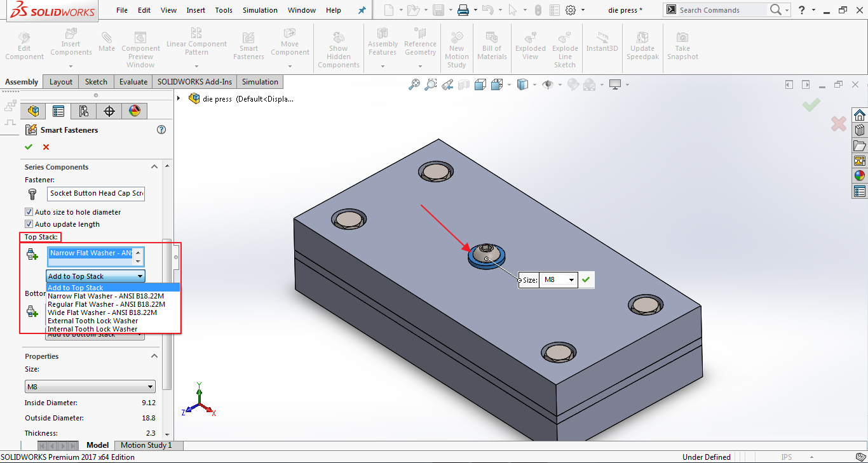Click the Top Stack scroll-up arrow
The image size is (868, 463).
139,252
